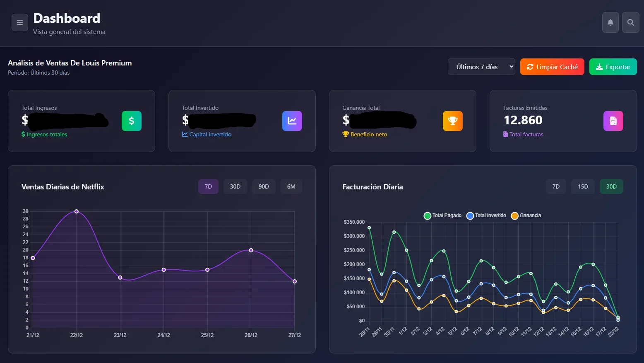The width and height of the screenshot is (644, 363).
Task: Switch Netflix sales chart to 6M
Action: tap(291, 186)
